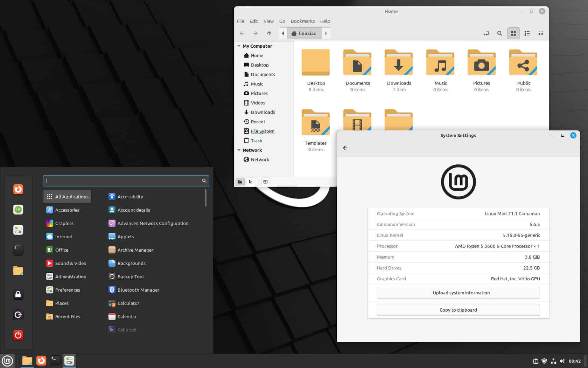588x368 pixels.
Task: Click the lock screen icon in the menu
Action: pyautogui.click(x=18, y=295)
